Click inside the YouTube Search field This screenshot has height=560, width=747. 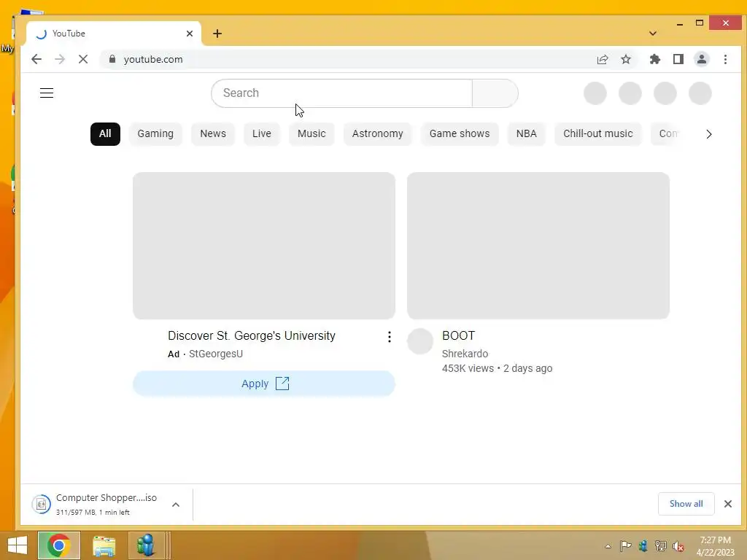pos(341,93)
